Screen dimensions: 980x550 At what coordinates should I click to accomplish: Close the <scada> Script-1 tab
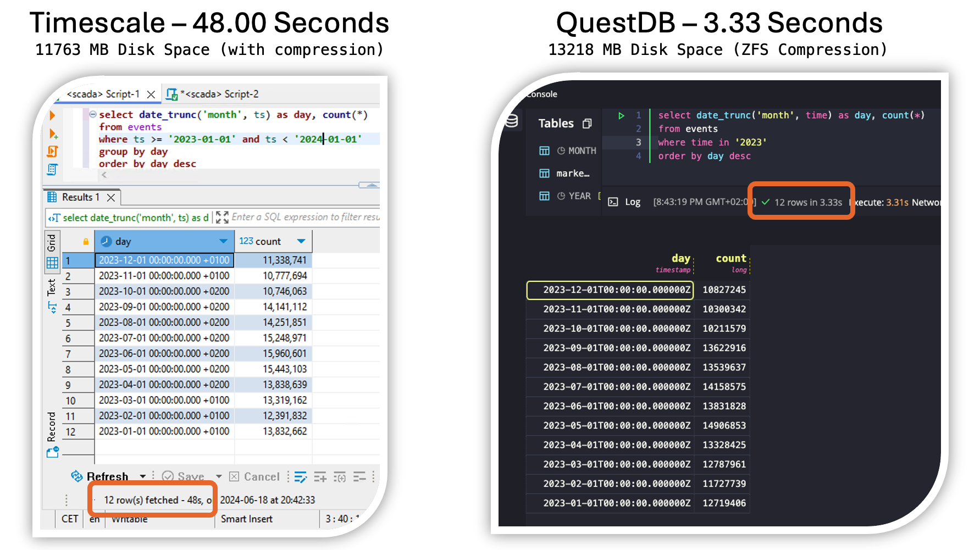pos(151,95)
